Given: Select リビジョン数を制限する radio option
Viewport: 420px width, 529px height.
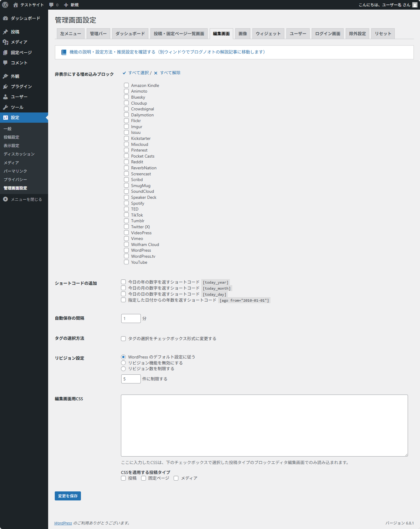Looking at the screenshot, I should coord(123,369).
